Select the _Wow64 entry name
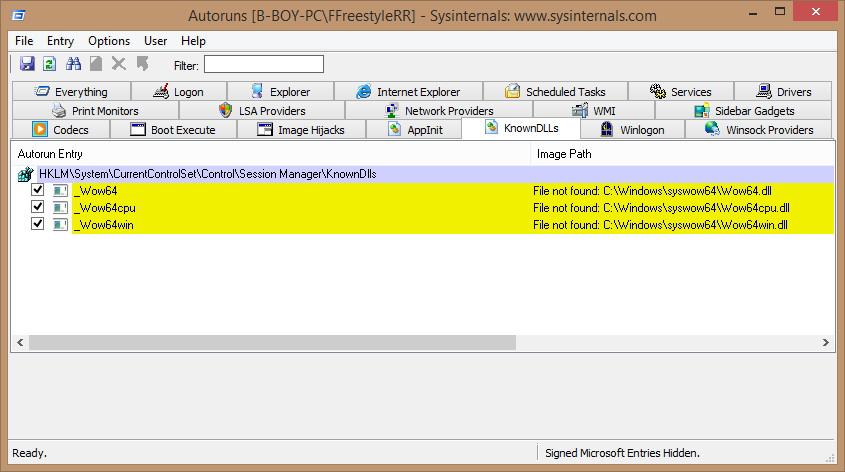This screenshot has height=472, width=845. pyautogui.click(x=95, y=191)
